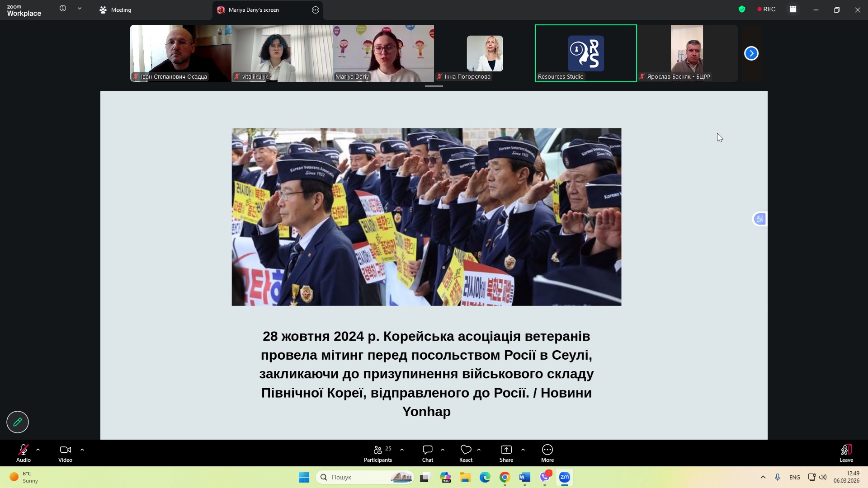Expand chat options arrow

point(443,450)
